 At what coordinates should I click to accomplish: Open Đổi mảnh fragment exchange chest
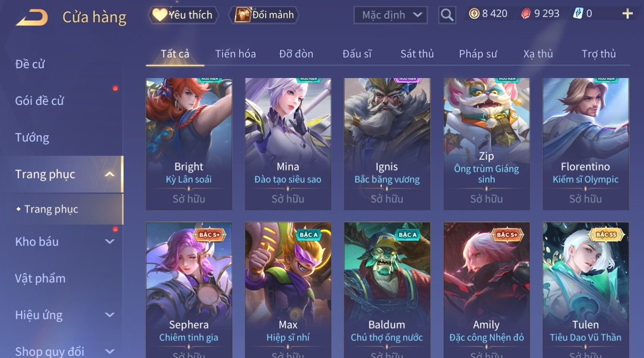pos(264,15)
